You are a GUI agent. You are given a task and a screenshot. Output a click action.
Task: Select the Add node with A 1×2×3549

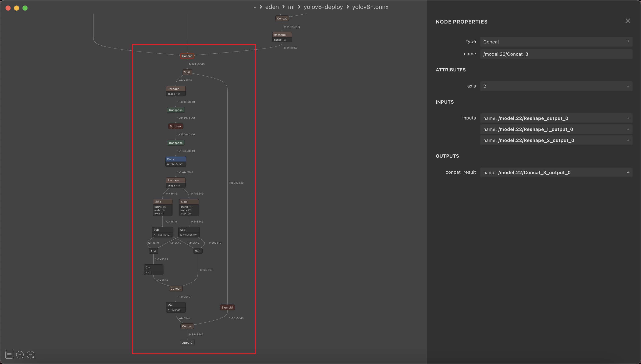(189, 232)
